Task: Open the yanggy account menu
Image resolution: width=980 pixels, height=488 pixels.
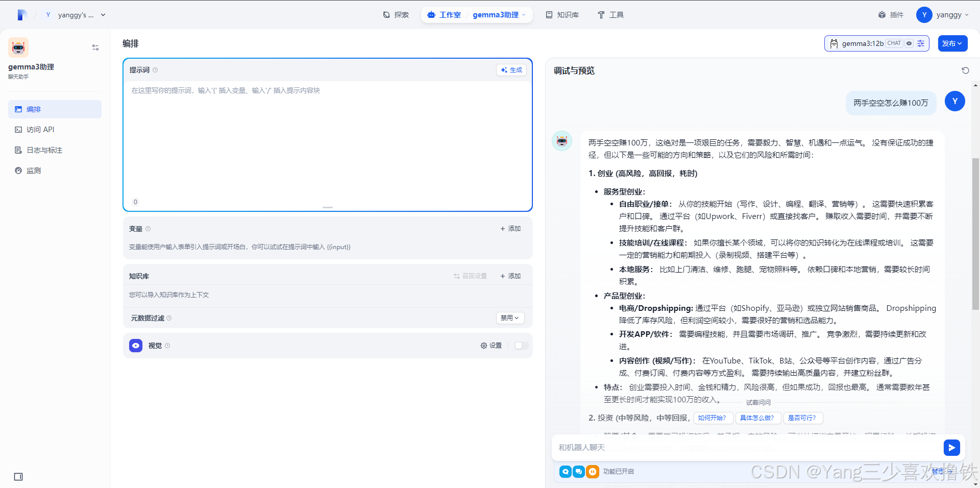Action: click(x=943, y=15)
